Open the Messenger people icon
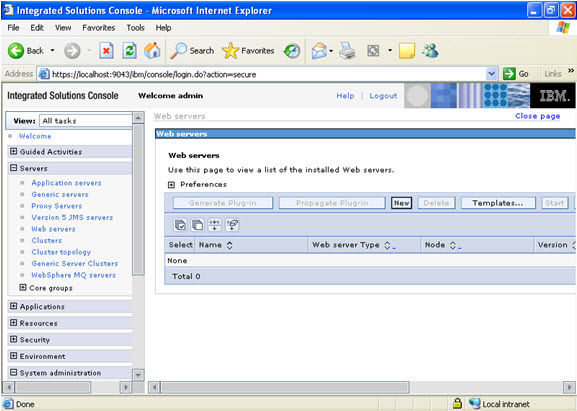This screenshot has height=411, width=577. (430, 51)
